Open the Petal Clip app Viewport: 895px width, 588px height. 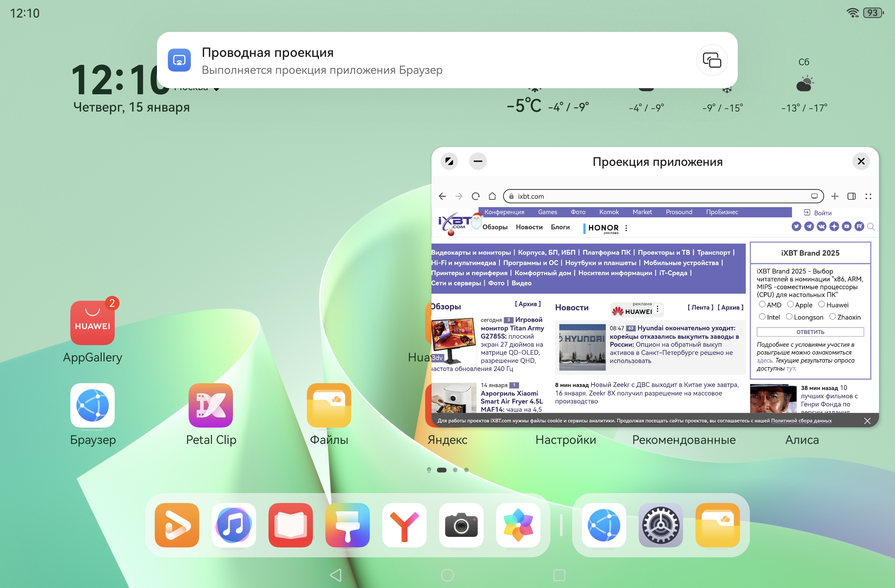[x=211, y=405]
